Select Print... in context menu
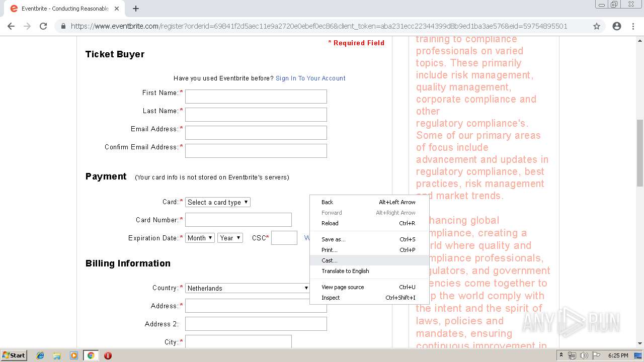Viewport: 644px width, 362px height. 369,250
